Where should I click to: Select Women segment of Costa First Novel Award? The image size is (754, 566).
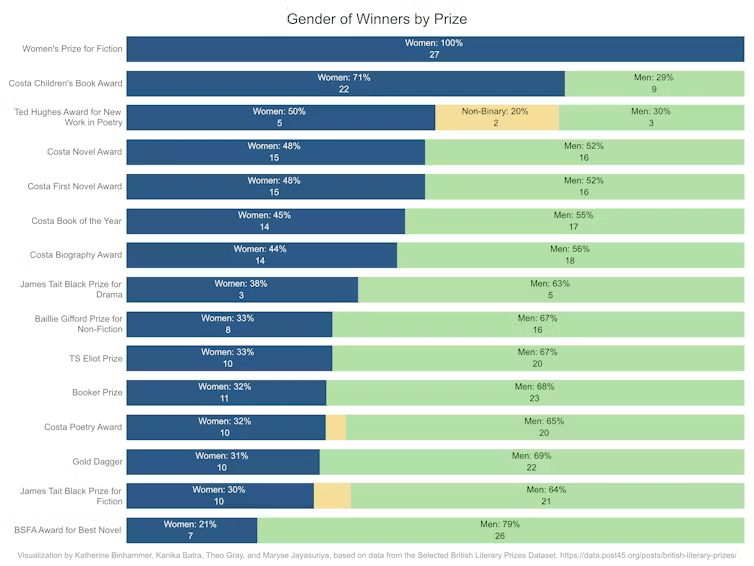pyautogui.click(x=275, y=186)
